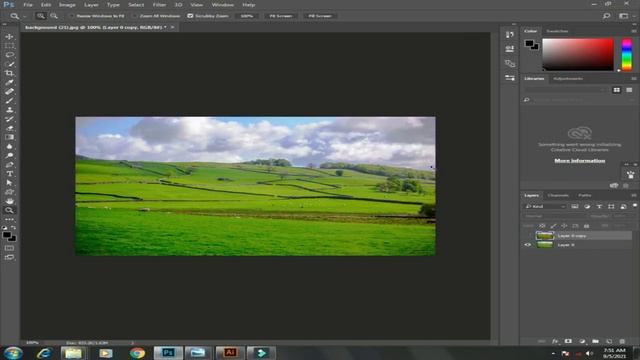
Task: Switch to the Channels tab
Action: click(558, 196)
